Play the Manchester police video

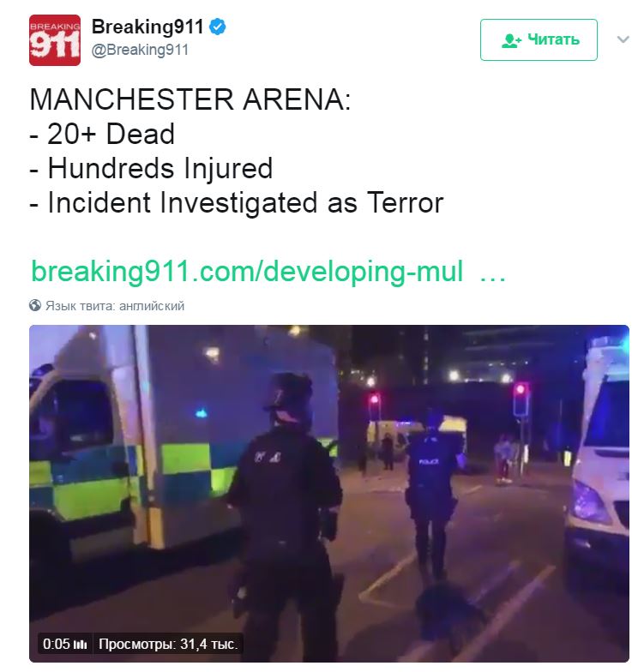click(329, 494)
